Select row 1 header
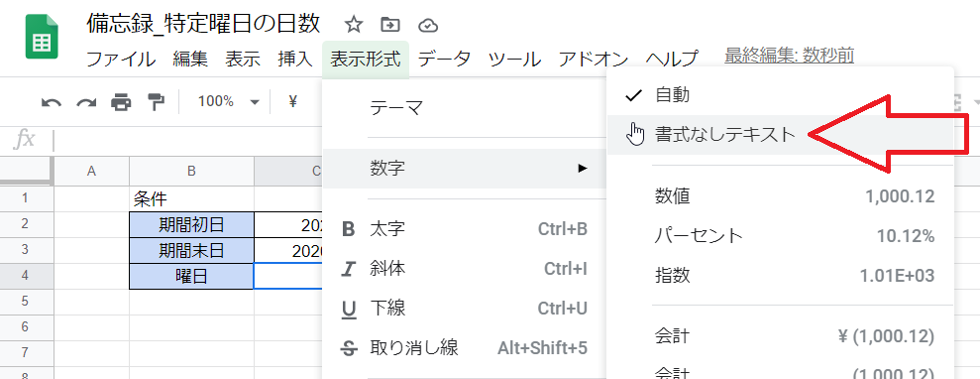The height and width of the screenshot is (379, 980). (x=26, y=198)
